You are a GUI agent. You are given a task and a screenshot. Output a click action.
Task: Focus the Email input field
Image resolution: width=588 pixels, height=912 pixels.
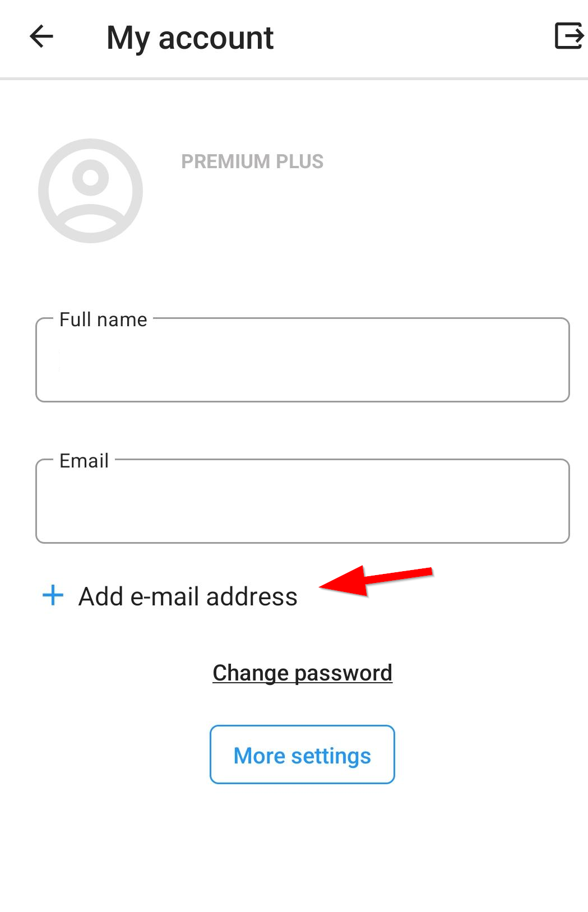click(303, 501)
